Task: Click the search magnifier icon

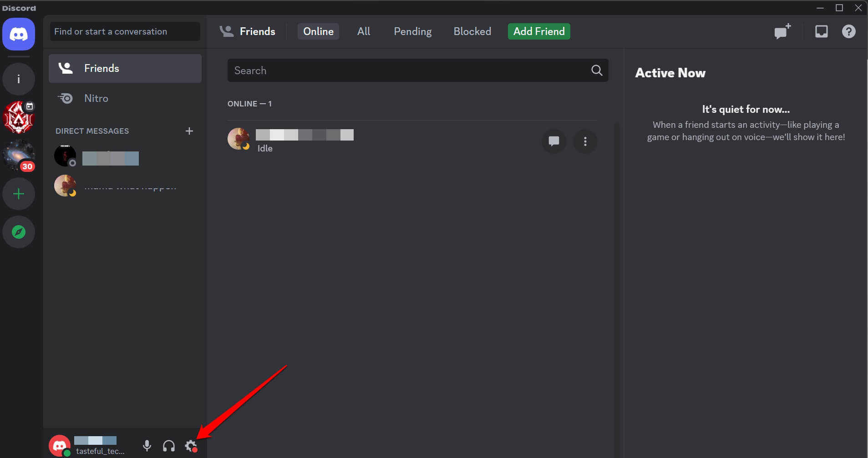Action: point(597,70)
